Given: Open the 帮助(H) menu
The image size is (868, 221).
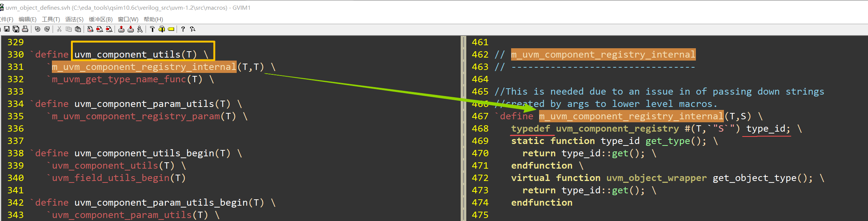Looking at the screenshot, I should [153, 19].
